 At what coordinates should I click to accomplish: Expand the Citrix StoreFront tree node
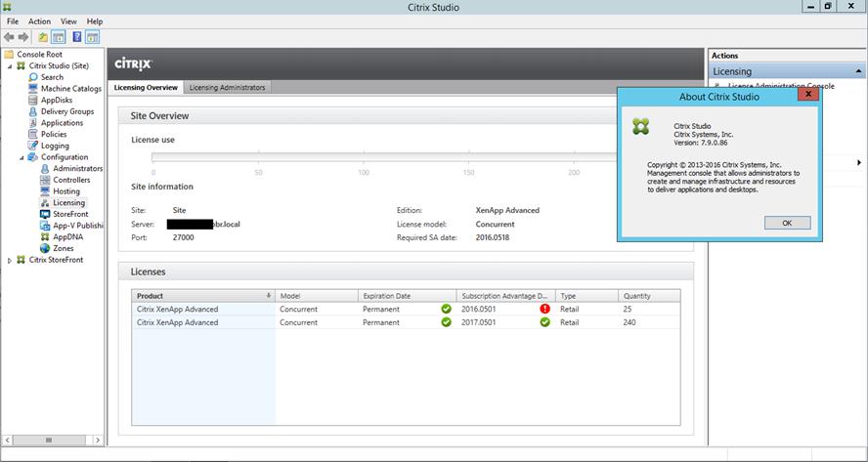10,260
